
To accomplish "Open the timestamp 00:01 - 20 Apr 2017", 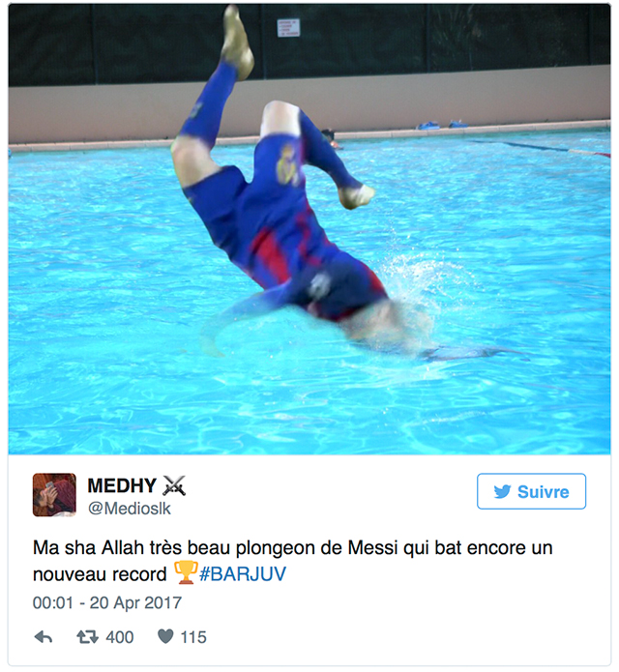I will pyautogui.click(x=107, y=603).
